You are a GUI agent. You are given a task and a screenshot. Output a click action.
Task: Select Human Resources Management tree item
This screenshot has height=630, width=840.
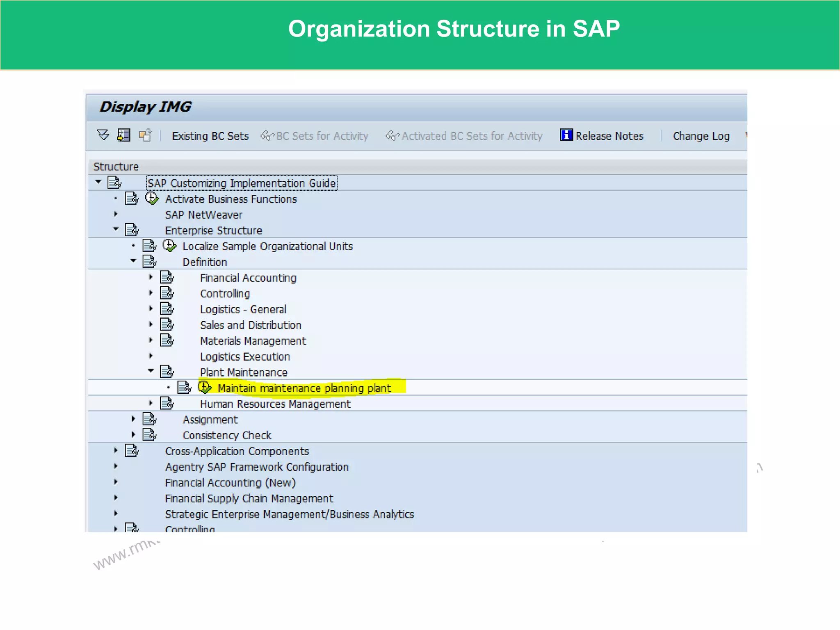pos(275,404)
